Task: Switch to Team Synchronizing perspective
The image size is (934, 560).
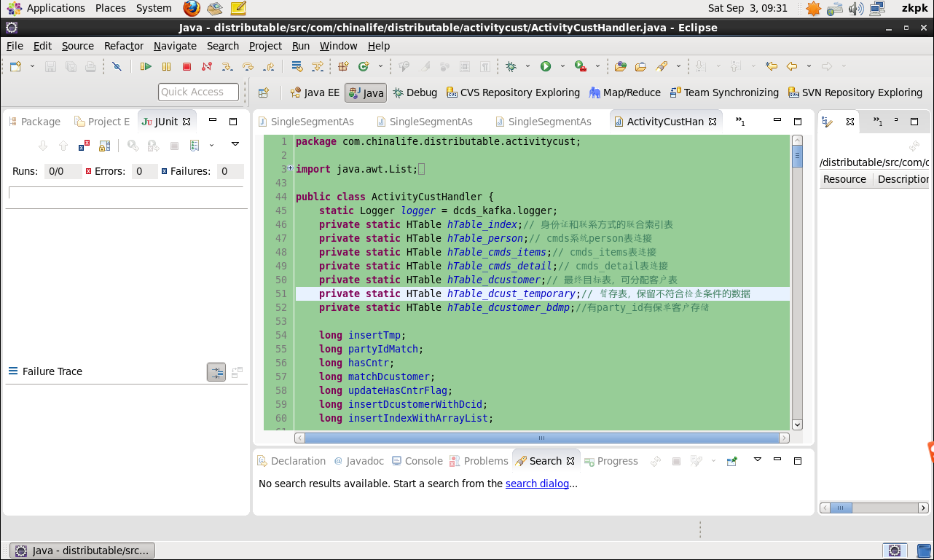Action: (x=724, y=92)
